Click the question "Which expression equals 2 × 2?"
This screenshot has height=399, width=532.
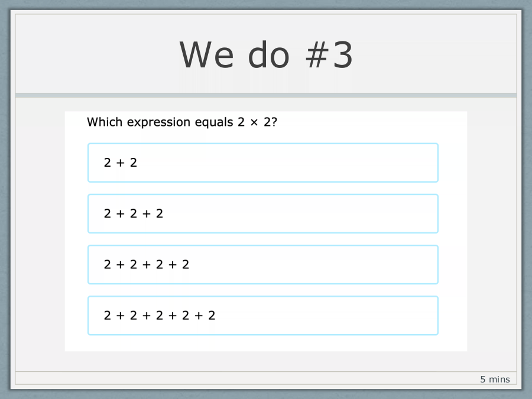click(182, 122)
